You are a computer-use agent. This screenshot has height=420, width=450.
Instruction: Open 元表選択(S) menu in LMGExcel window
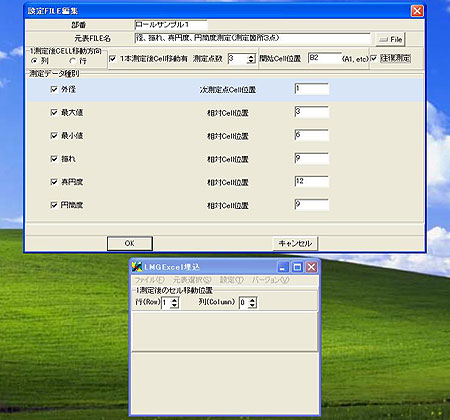[x=192, y=280]
